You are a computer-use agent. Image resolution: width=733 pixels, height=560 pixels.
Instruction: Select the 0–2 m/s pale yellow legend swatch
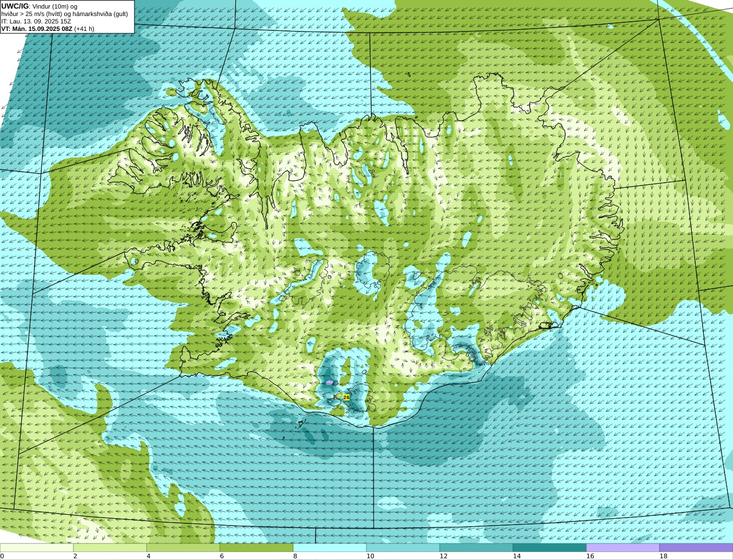[x=37, y=547]
